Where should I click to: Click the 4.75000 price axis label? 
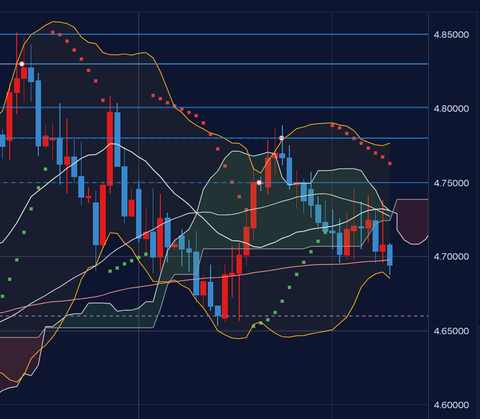tap(451, 183)
